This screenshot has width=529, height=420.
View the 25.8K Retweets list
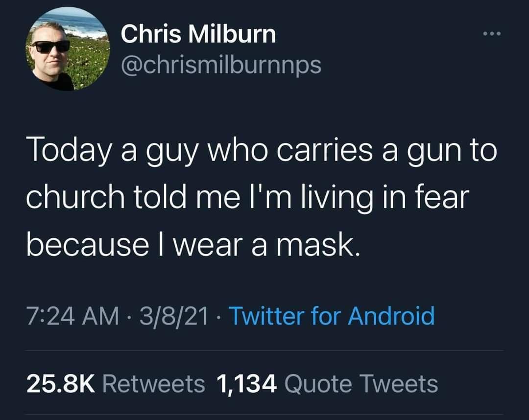pos(116,384)
